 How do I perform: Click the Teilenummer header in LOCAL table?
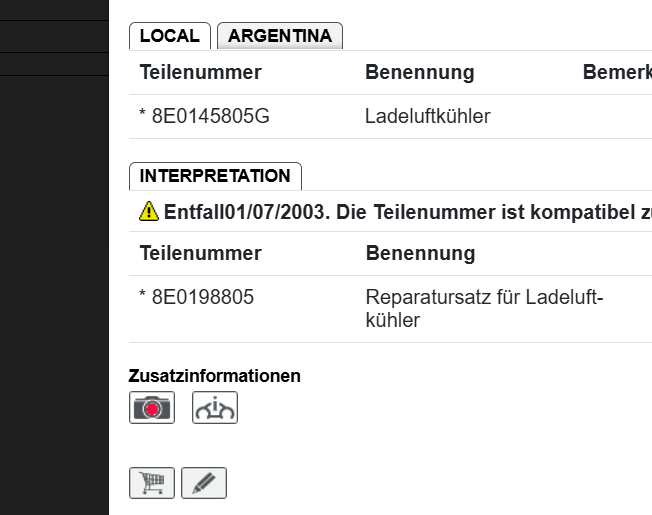200,72
